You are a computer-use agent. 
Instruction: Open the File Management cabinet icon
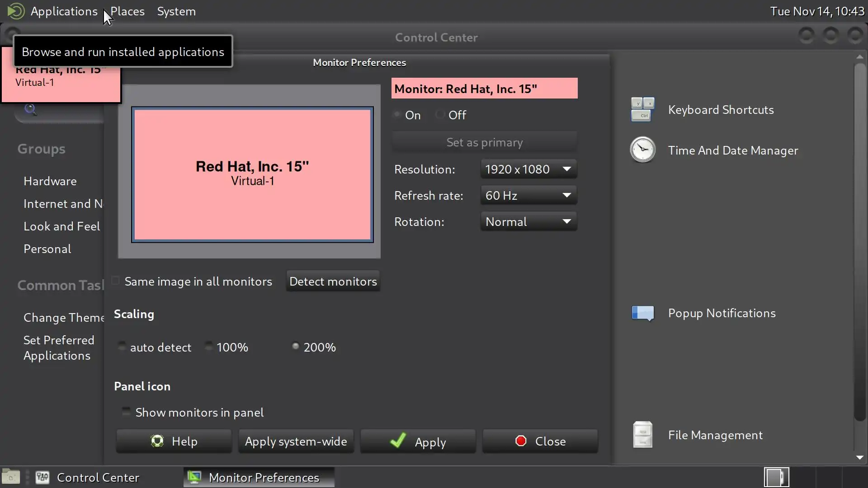click(x=642, y=434)
